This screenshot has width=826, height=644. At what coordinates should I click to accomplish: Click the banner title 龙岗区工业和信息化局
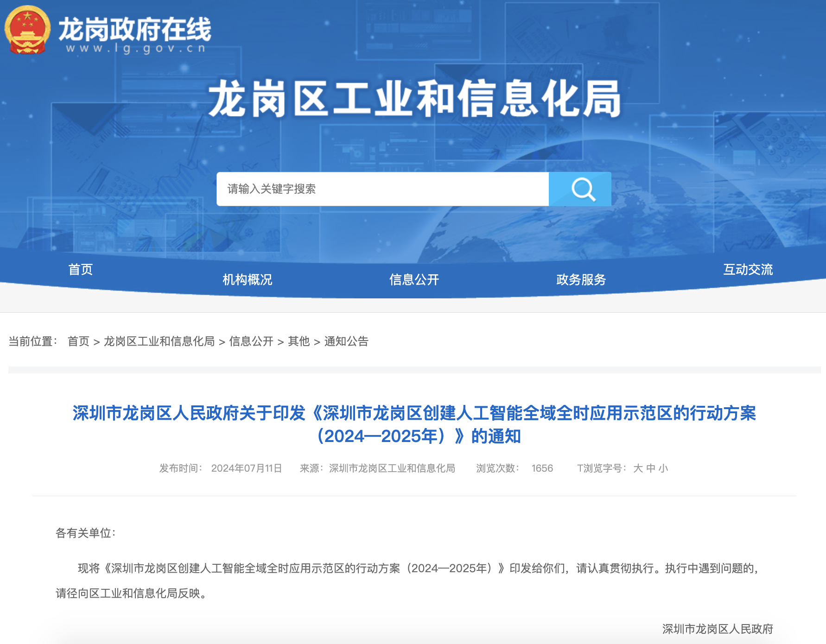click(414, 99)
